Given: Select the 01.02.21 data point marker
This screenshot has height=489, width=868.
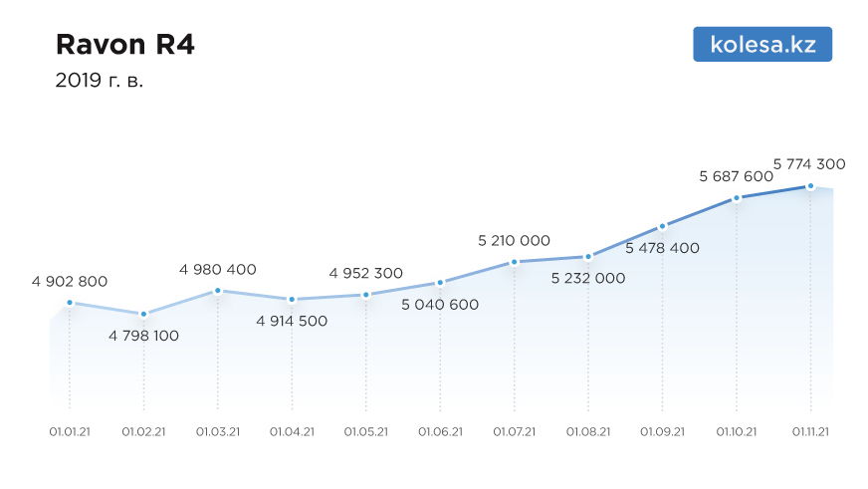Looking at the screenshot, I should point(144,314).
